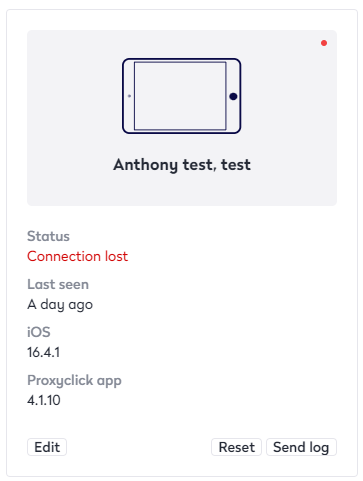Viewport: 363px width, 481px height.
Task: Click the tablet screen area in illustration
Action: coord(180,96)
